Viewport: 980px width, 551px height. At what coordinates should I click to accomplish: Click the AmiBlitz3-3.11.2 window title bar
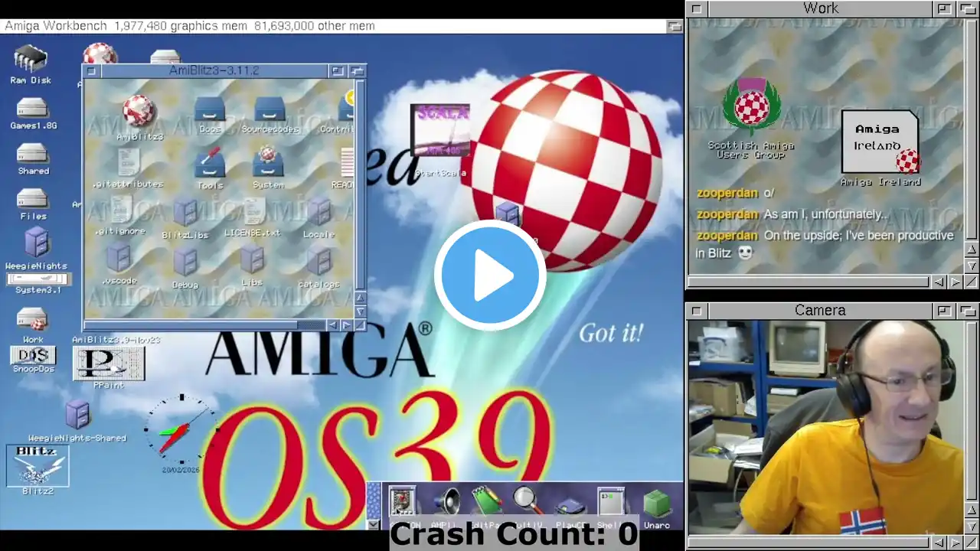tap(214, 71)
